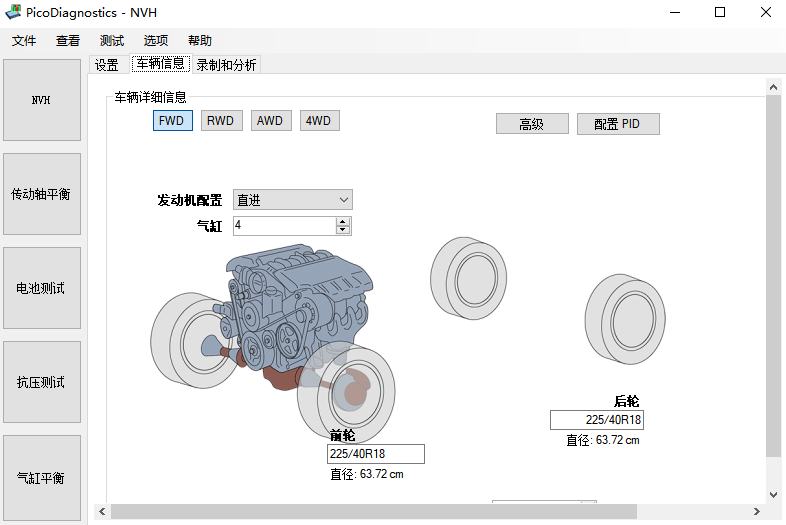Viewport: 786px width, 525px height.
Task: Select 4WD drive type
Action: tap(319, 120)
